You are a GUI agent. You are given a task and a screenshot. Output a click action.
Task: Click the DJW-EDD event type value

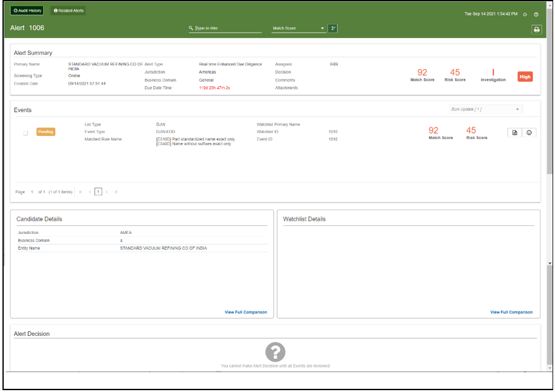coord(166,132)
